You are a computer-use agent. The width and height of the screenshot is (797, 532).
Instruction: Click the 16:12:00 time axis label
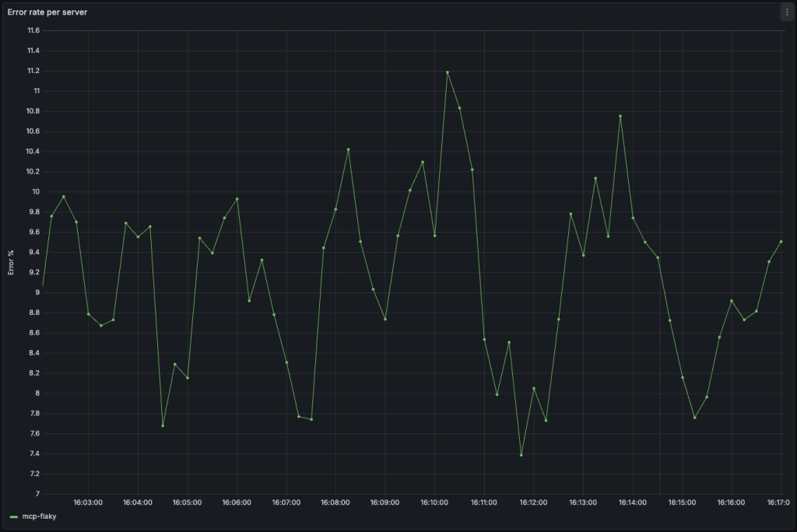tap(533, 503)
